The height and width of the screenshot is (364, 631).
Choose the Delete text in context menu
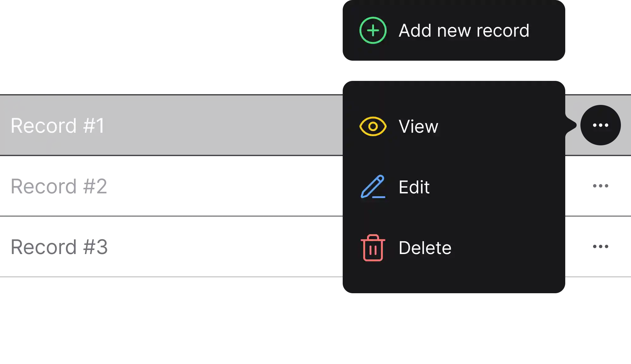(425, 248)
